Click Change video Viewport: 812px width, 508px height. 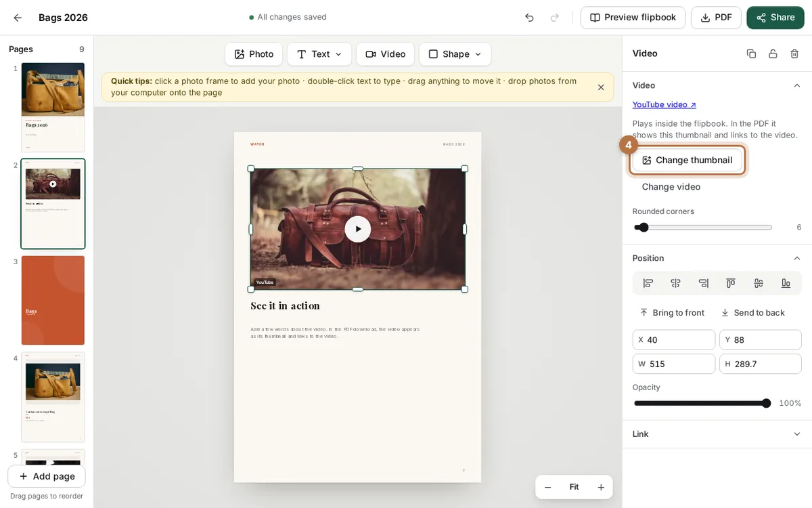(671, 187)
